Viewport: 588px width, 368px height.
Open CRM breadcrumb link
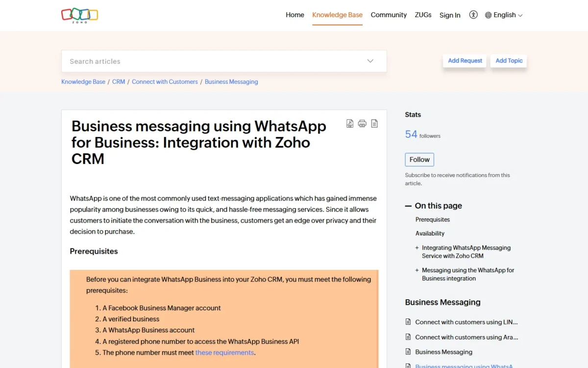119,82
